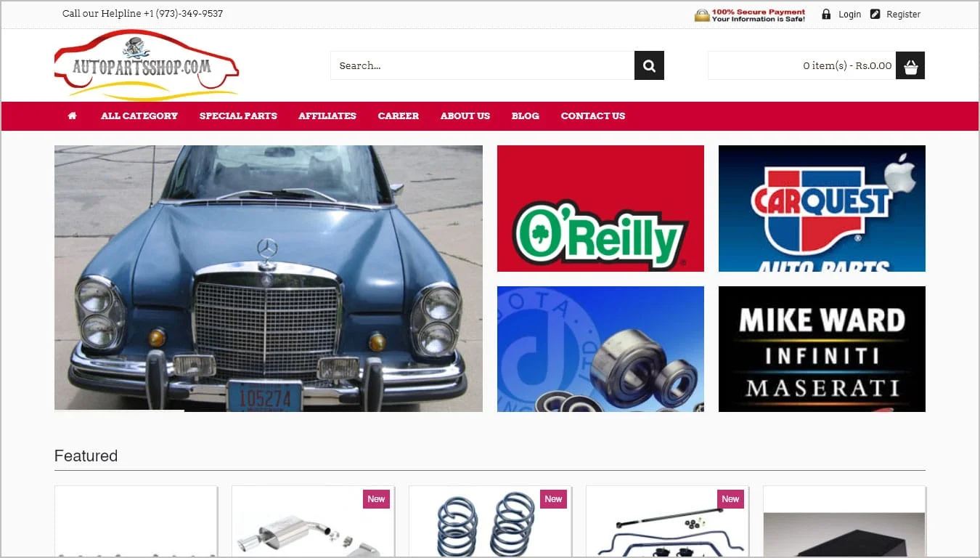Viewport: 980px width, 558px height.
Task: Open the featured black box product
Action: tap(844, 522)
